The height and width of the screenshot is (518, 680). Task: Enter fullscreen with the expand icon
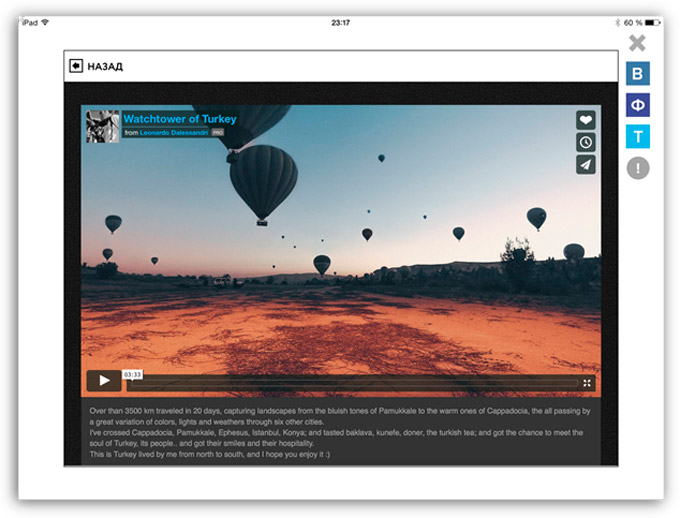pos(587,383)
